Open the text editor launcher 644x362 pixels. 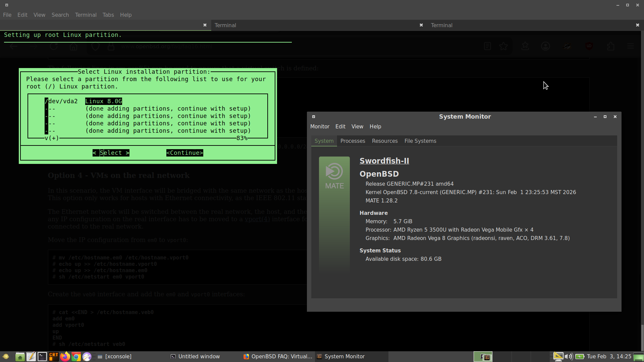point(31,356)
